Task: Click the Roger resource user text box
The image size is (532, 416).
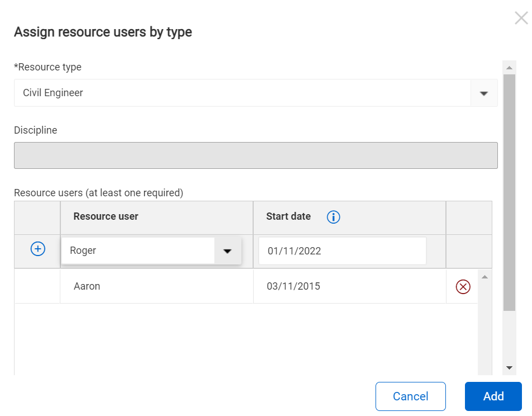Action: tap(138, 251)
